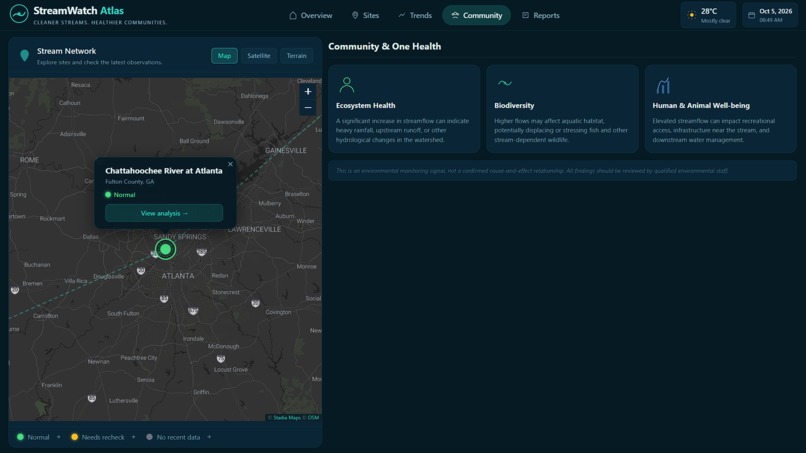Click the Trends line chart icon
Viewport: 806px width, 453px height.
(x=402, y=15)
